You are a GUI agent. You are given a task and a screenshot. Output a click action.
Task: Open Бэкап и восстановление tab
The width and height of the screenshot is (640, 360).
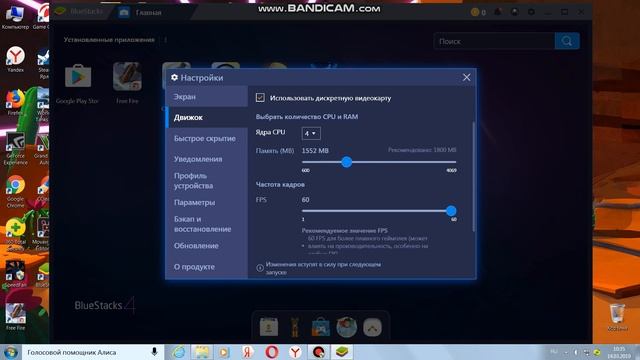(x=207, y=224)
